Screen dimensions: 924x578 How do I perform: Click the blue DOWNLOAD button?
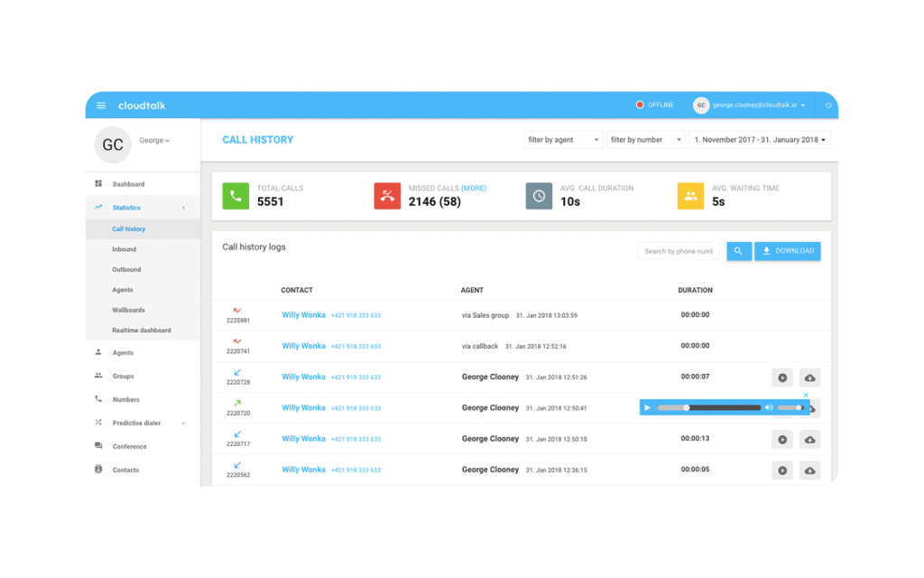click(x=787, y=250)
